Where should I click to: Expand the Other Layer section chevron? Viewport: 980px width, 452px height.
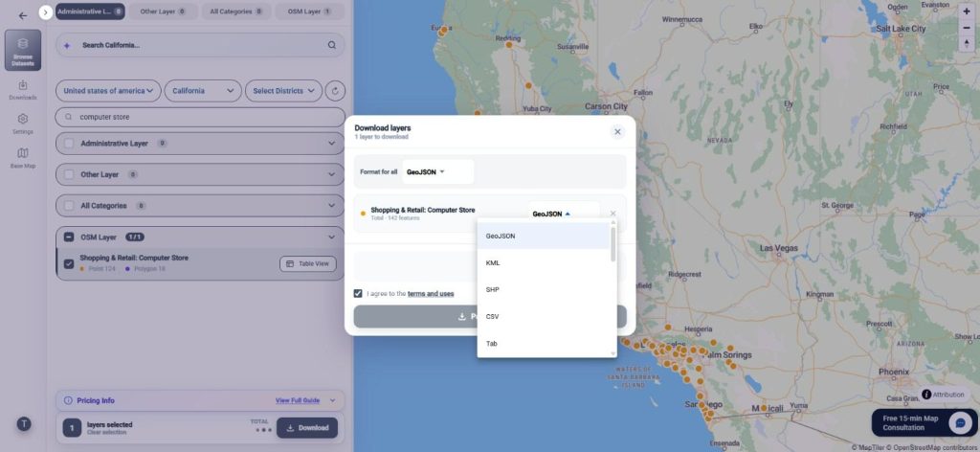[332, 174]
